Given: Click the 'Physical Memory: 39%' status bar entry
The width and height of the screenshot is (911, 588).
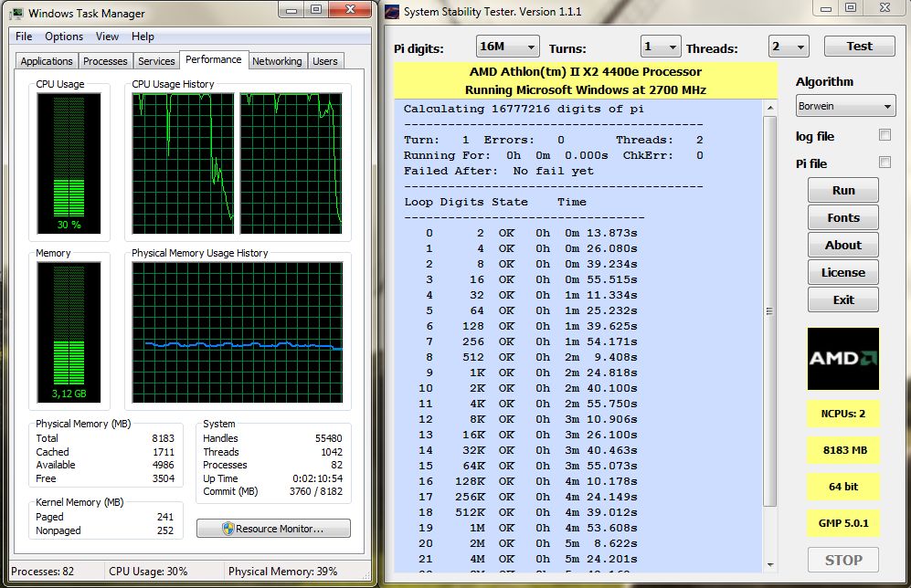Looking at the screenshot, I should click(283, 572).
